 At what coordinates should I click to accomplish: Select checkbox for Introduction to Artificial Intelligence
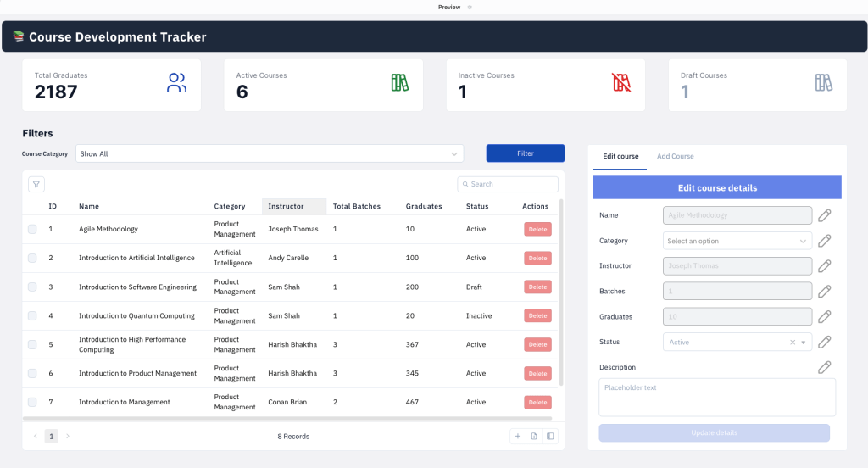32,258
